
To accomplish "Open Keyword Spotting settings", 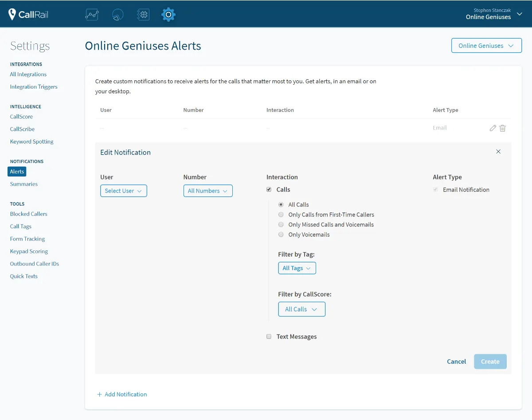I will (x=32, y=142).
